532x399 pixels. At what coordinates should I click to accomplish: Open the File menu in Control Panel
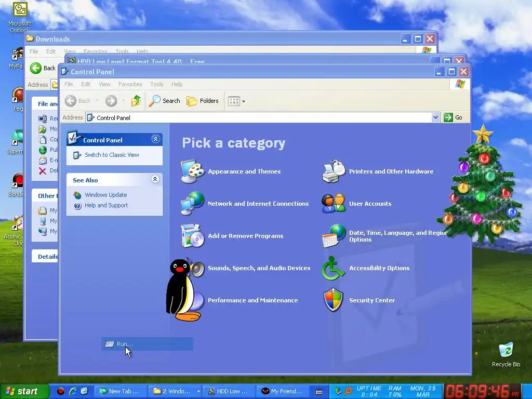[69, 84]
